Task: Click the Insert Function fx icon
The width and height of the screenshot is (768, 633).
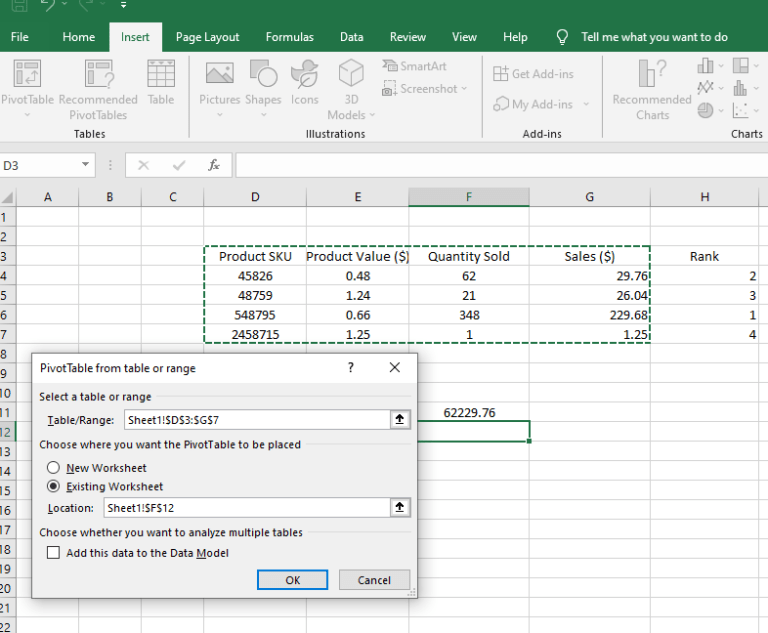Action: point(214,165)
